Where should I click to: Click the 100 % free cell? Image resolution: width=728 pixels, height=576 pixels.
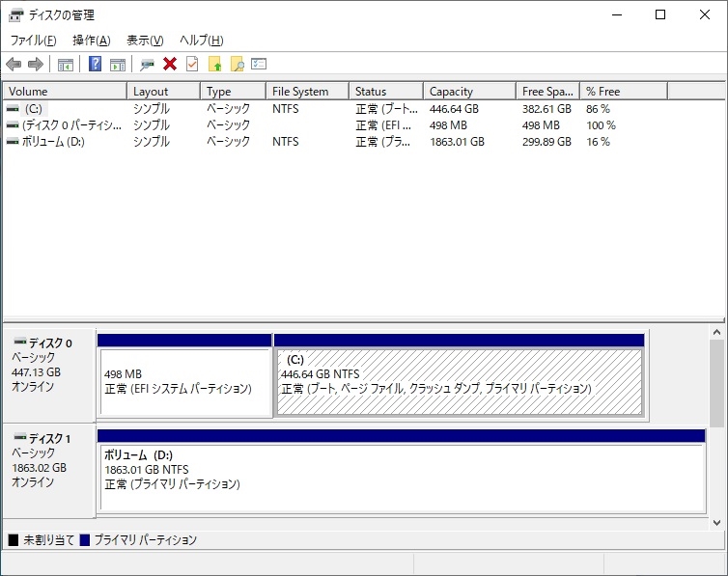601,125
